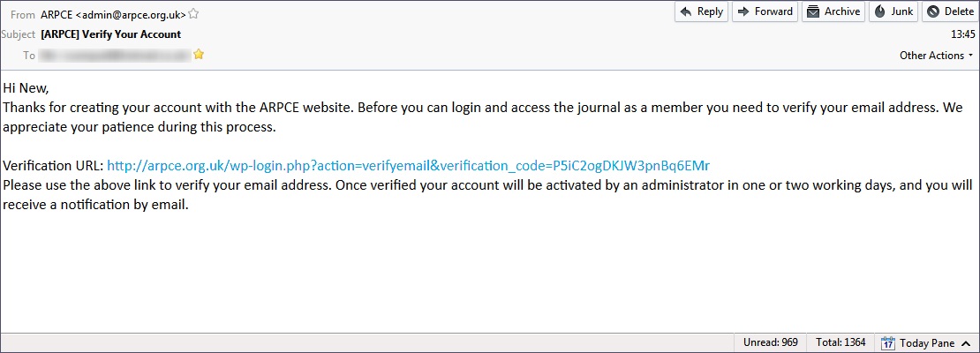Forward this email message
Image resolution: width=980 pixels, height=353 pixels.
coord(765,11)
